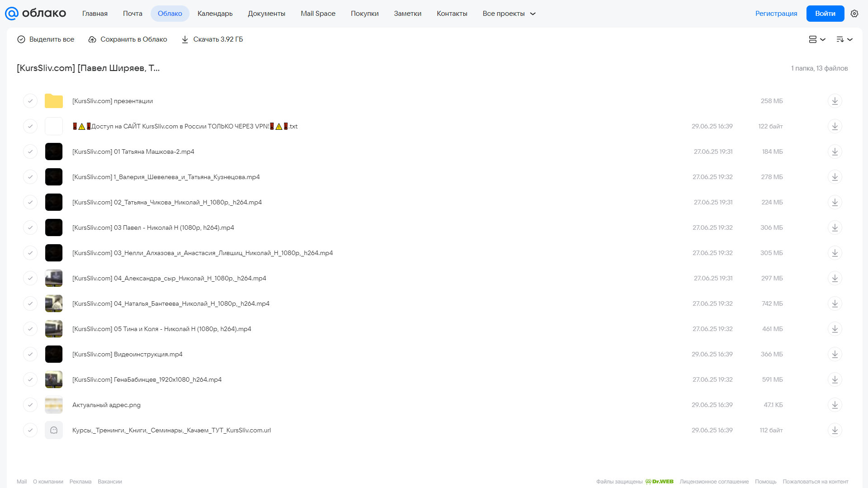868x488 pixels.
Task: Tick the checkbox for 03 Павел video
Action: click(x=30, y=227)
